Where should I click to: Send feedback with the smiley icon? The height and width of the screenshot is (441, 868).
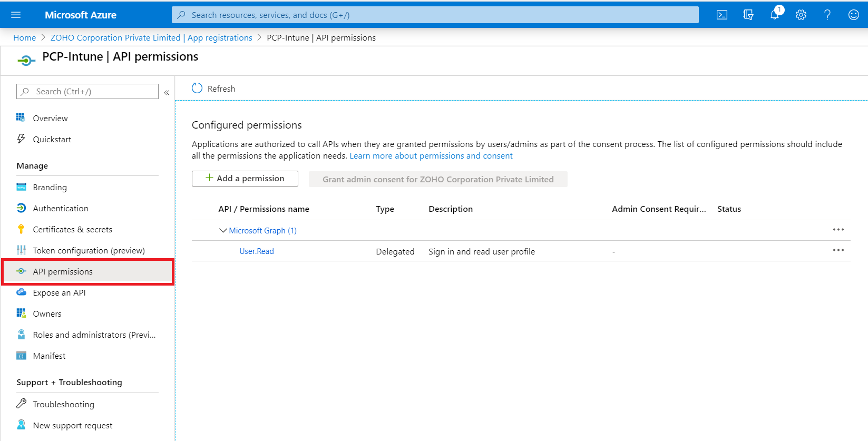click(x=854, y=15)
